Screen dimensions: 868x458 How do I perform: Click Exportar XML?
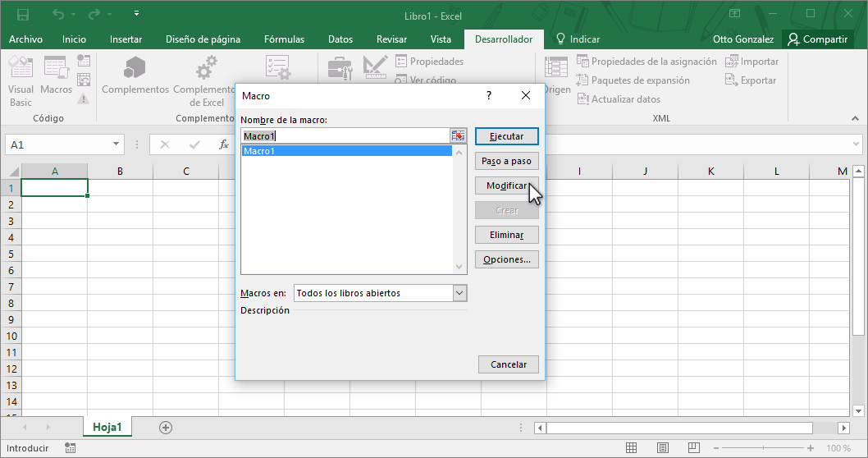[752, 80]
